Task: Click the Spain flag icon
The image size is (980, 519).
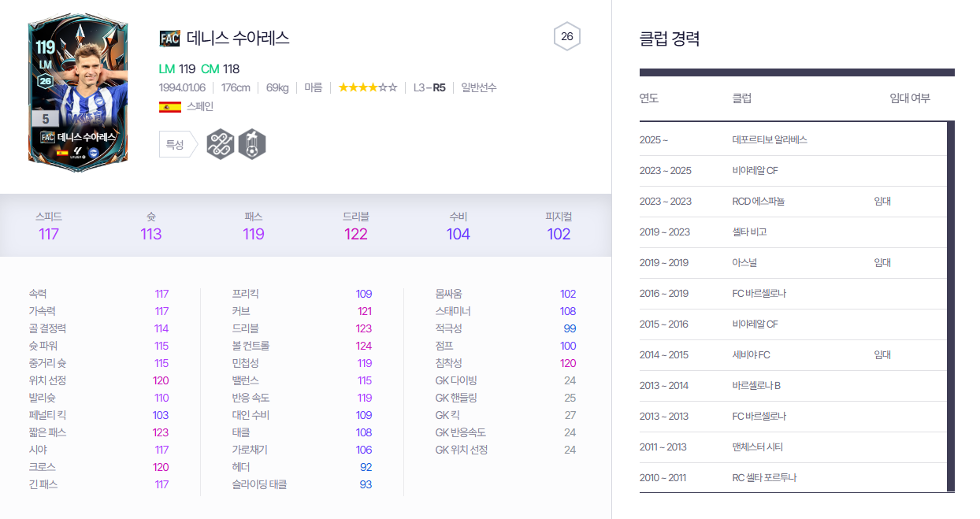Action: (x=169, y=106)
